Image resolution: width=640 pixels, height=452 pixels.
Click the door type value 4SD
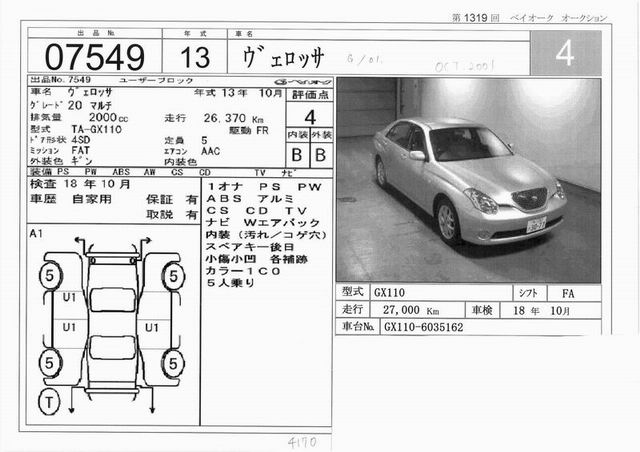[x=81, y=140]
